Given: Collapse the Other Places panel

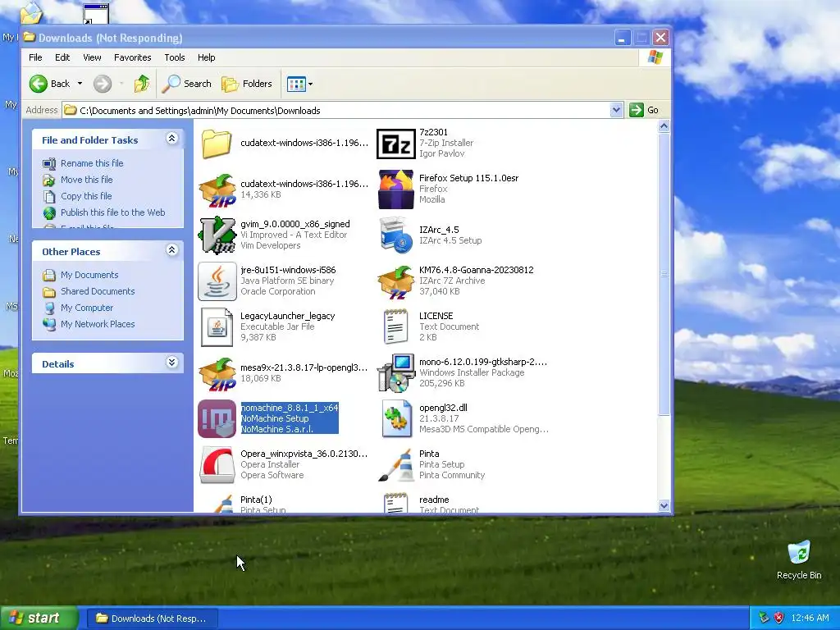Looking at the screenshot, I should (172, 250).
